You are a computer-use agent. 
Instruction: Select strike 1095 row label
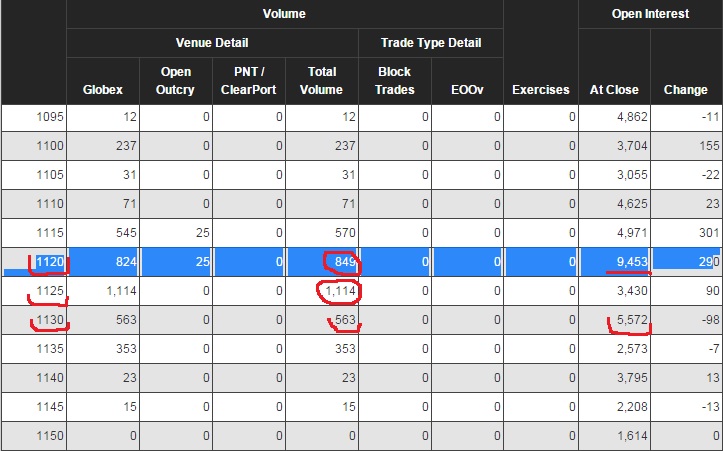coord(50,117)
